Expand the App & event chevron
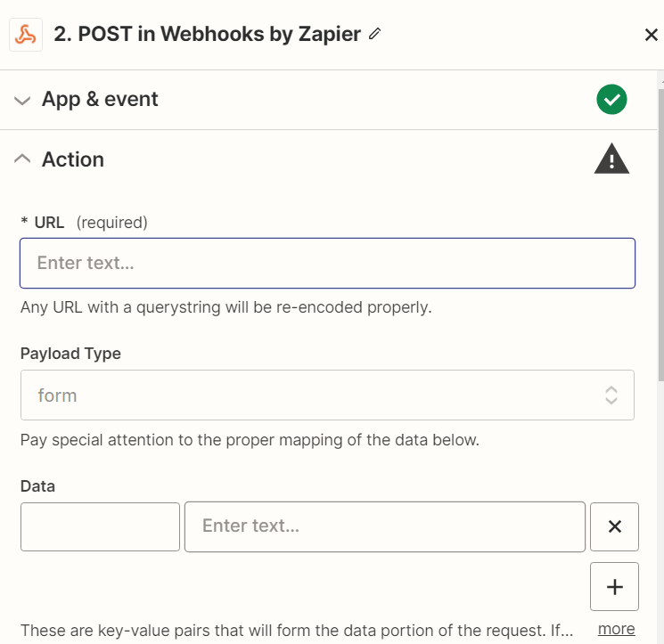Viewport: 664px width, 644px height. tap(22, 100)
